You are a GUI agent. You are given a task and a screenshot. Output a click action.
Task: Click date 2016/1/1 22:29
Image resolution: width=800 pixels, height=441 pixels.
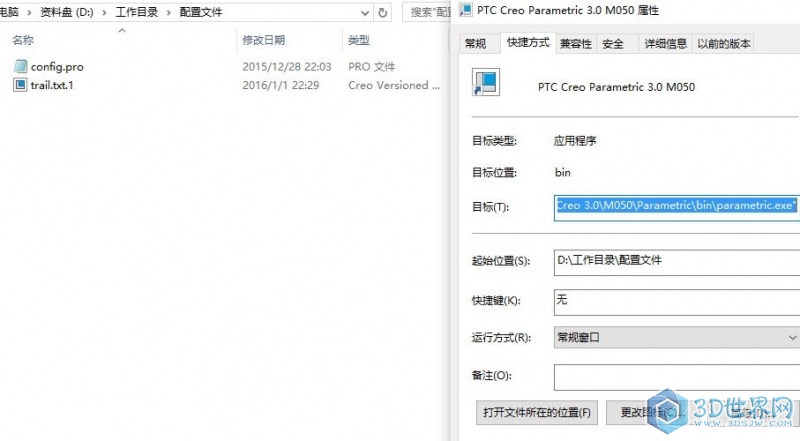281,85
